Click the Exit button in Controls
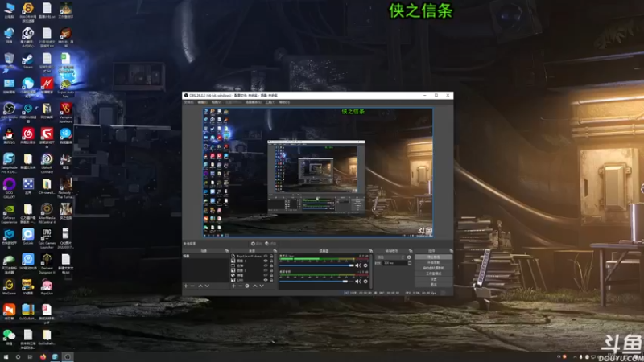Screen dimensions: 644x362 [x=433, y=285]
